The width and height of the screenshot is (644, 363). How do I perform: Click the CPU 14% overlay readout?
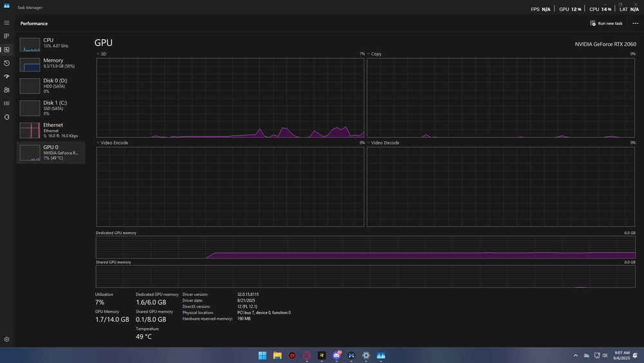click(x=600, y=9)
